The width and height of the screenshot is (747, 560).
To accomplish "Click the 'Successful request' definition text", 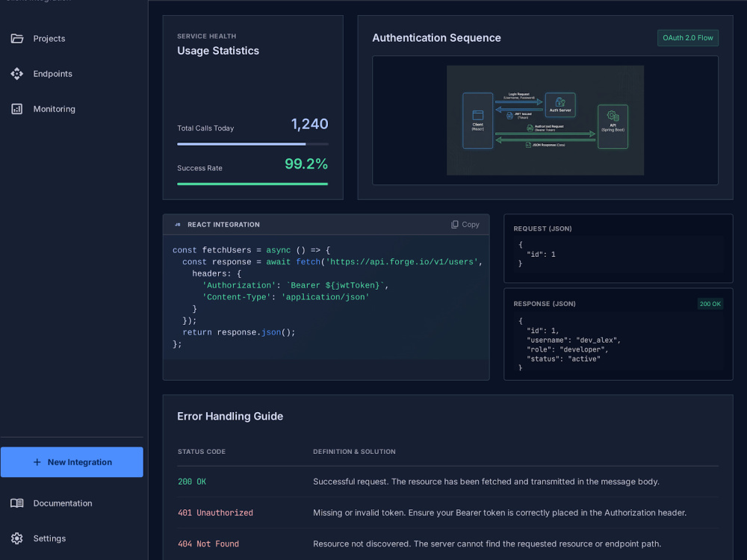I will tap(486, 482).
